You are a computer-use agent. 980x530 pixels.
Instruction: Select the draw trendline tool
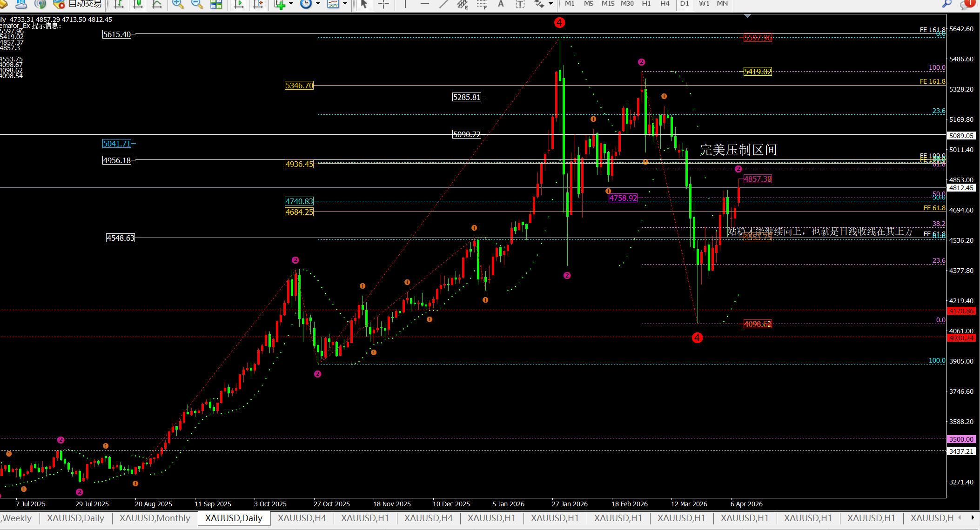click(443, 4)
